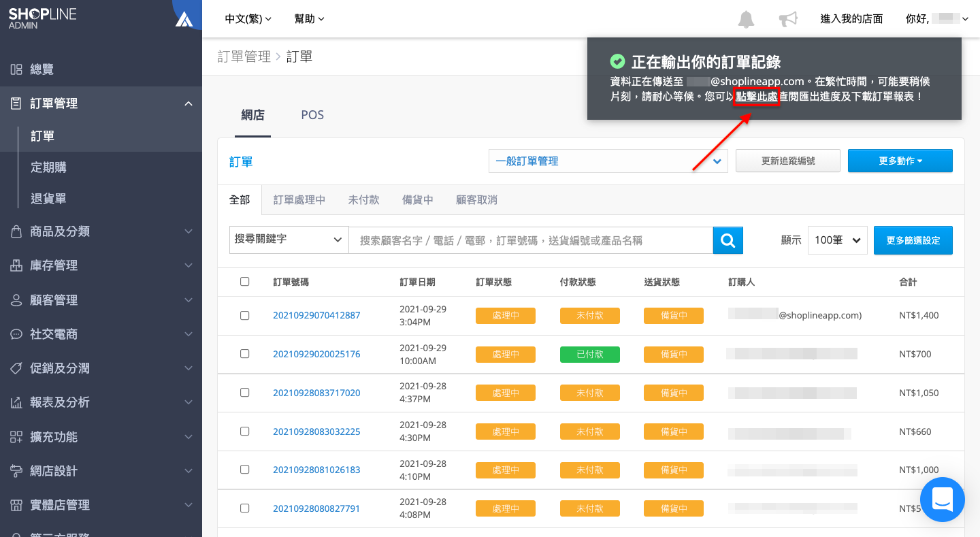Expand the 顧客管理 sidebar chevron
This screenshot has height=537, width=980.
[189, 300]
